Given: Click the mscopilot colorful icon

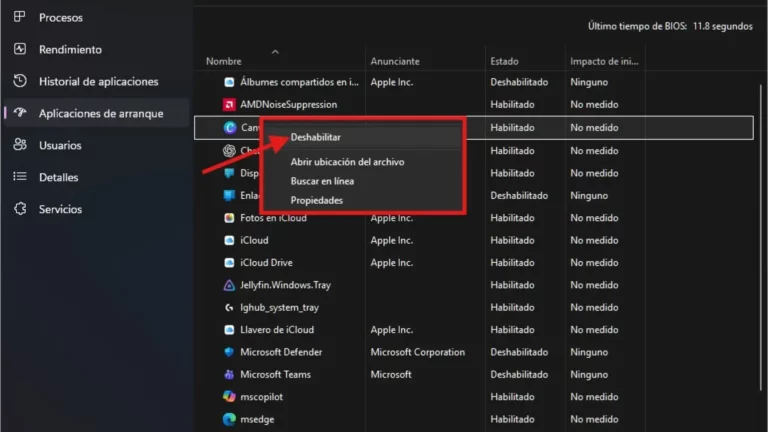Looking at the screenshot, I should tap(229, 396).
